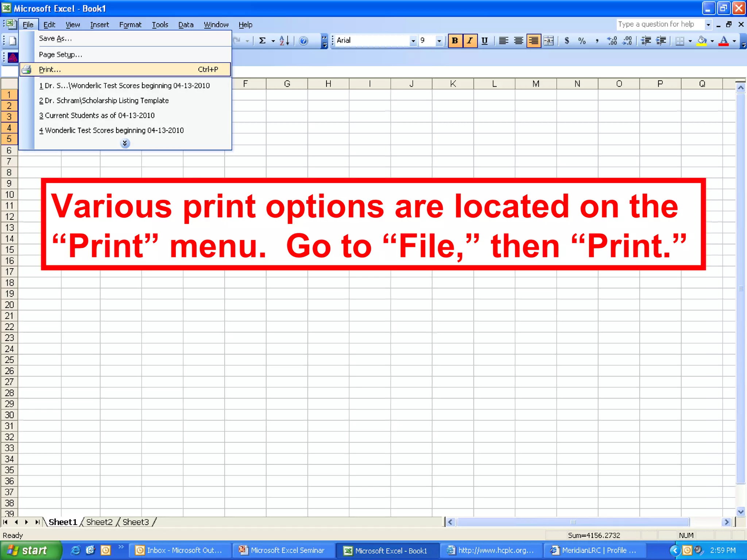The image size is (747, 560).
Task: Click the horizontal scrollbar thumb
Action: tap(573, 522)
